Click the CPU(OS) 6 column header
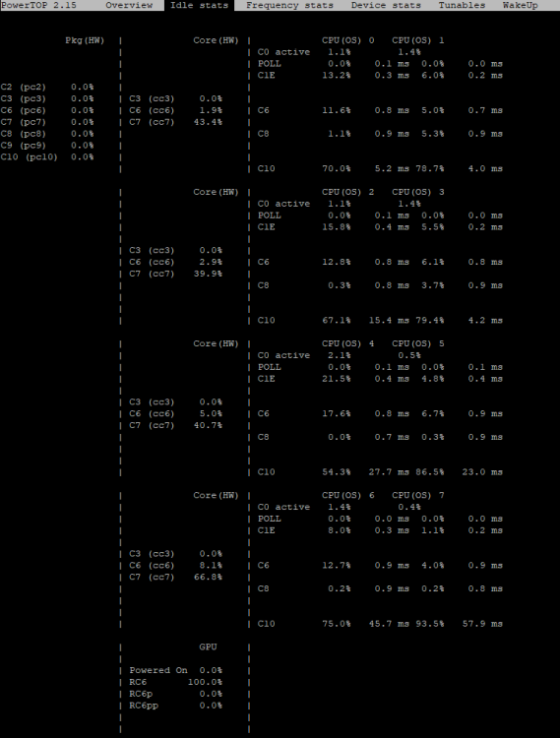The width and height of the screenshot is (560, 738). coord(347,495)
